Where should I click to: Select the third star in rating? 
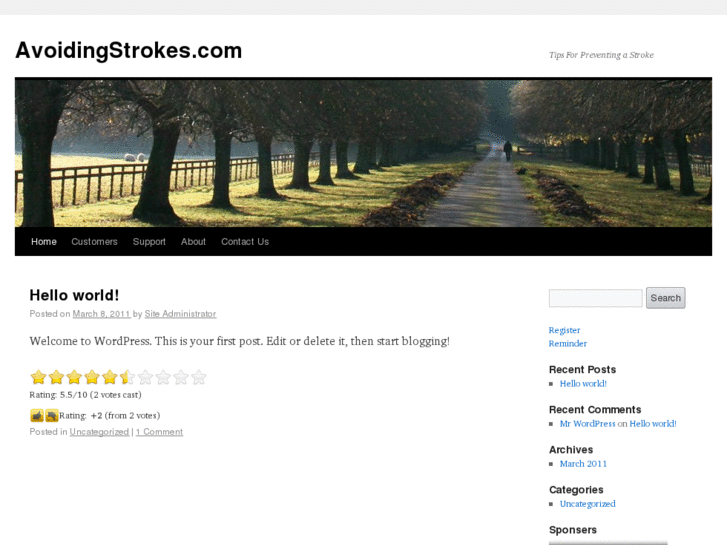74,377
